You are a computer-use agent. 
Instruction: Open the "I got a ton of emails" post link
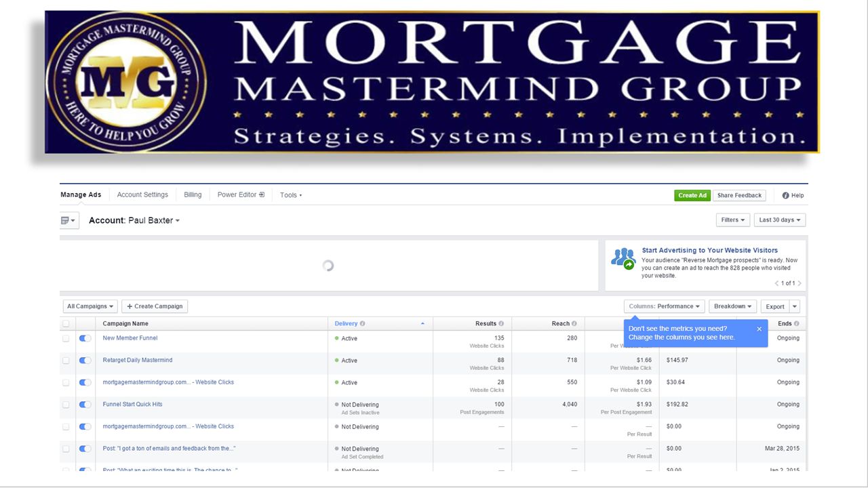170,449
